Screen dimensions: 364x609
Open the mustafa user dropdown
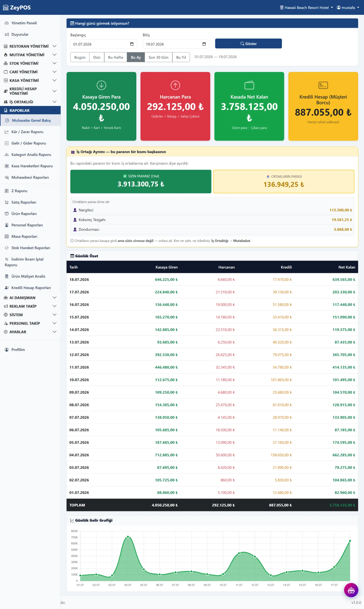click(348, 8)
